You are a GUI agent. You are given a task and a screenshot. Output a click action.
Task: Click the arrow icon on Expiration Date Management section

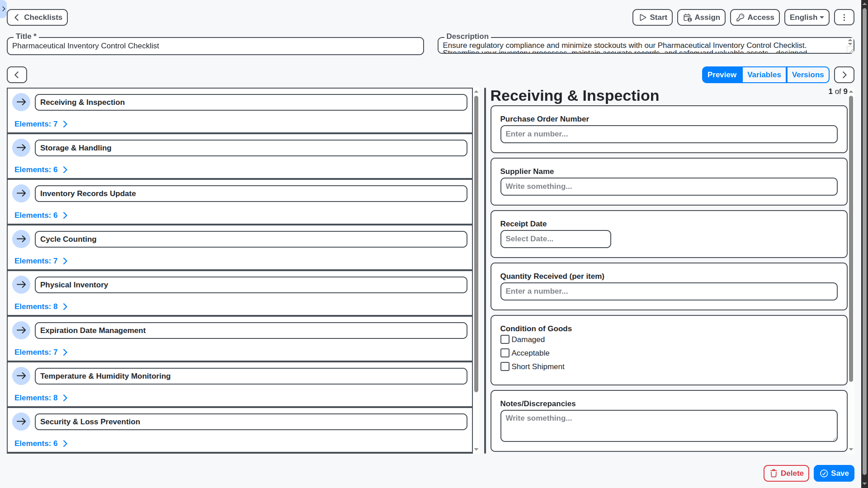(21, 330)
